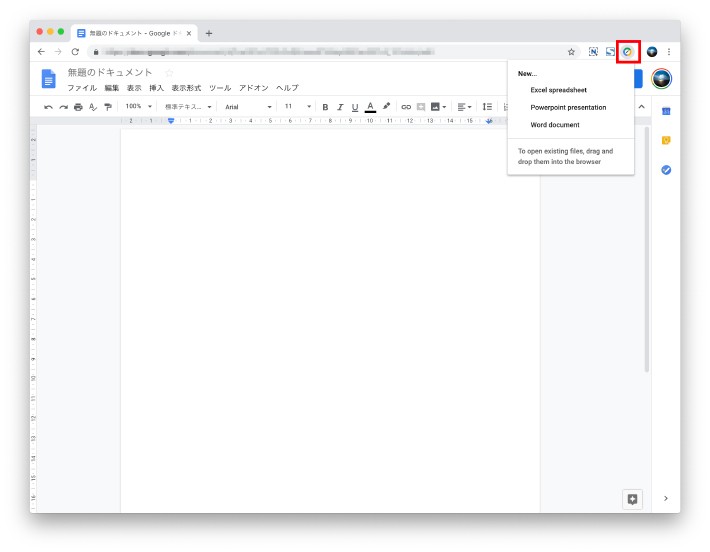Viewport: 710px width, 552px height.
Task: Open Chrome three-dot menu
Action: (x=669, y=52)
